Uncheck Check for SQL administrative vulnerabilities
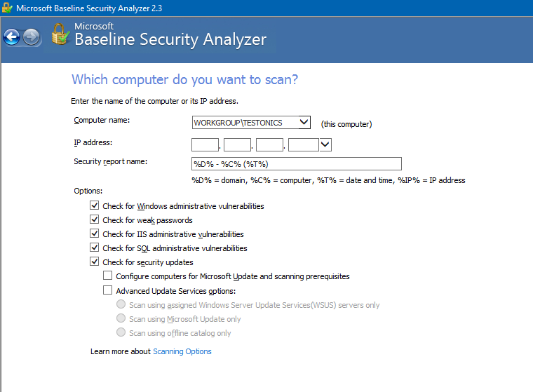Image resolution: width=533 pixels, height=392 pixels. click(95, 248)
